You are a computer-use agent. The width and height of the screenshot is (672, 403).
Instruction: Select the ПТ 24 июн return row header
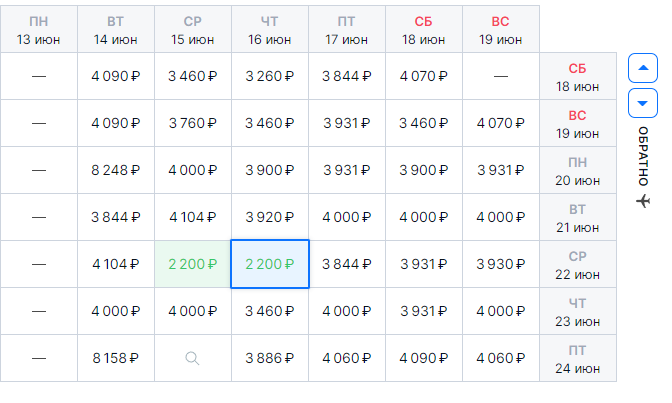577,359
